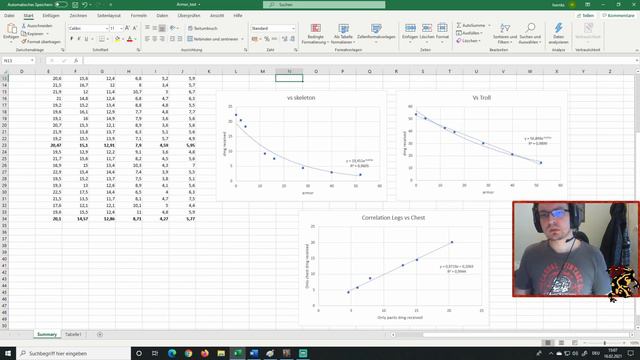
Task: Select the Correlation Legs vs Chest chart
Action: (393, 268)
